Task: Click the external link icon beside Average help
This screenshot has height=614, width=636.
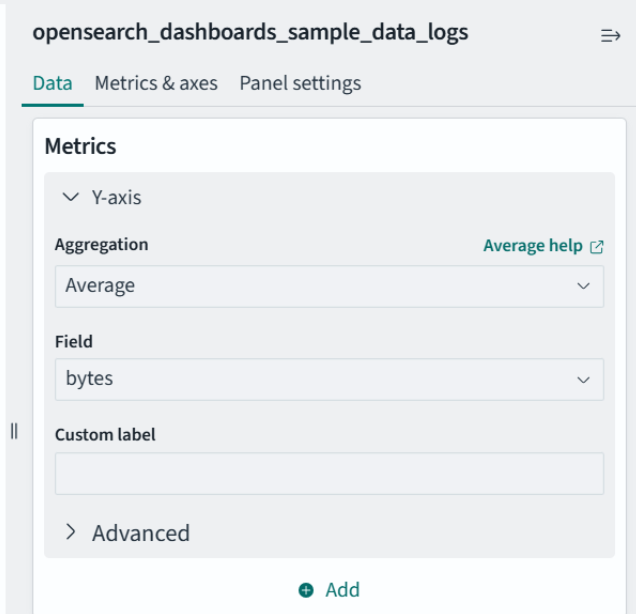Action: [597, 247]
